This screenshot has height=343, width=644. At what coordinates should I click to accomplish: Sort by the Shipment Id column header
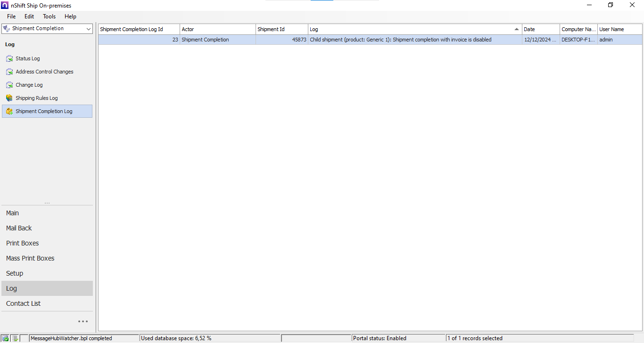coord(281,29)
